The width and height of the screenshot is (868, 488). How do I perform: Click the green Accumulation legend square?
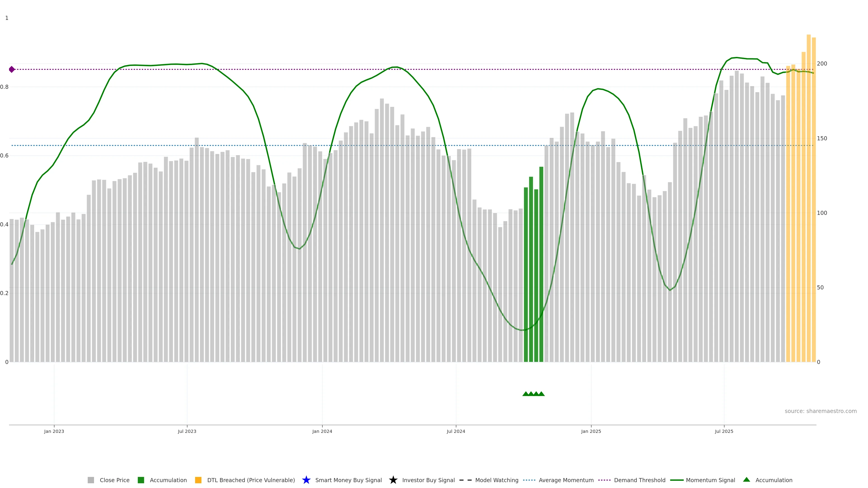141,480
